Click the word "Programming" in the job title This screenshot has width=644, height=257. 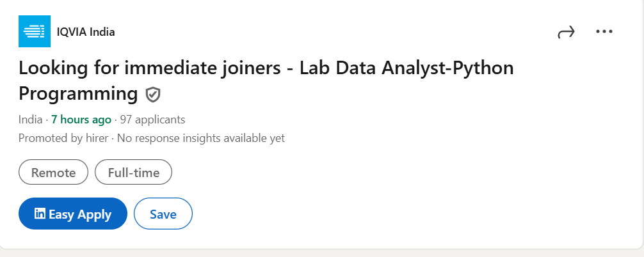click(78, 94)
